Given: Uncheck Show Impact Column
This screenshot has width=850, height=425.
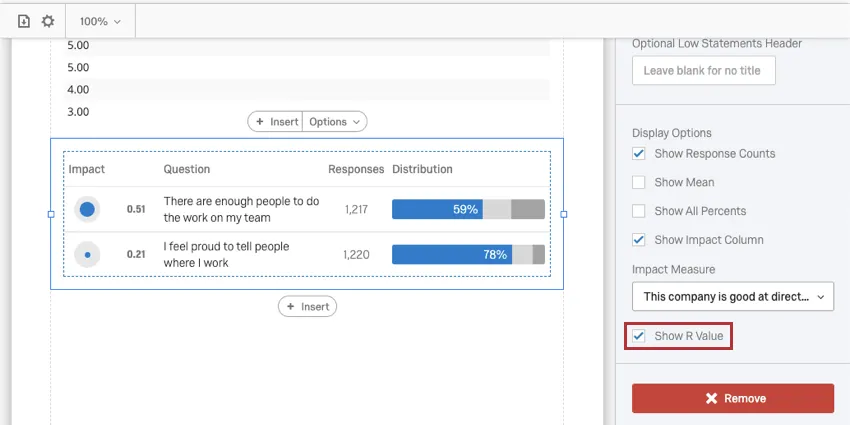Looking at the screenshot, I should (639, 240).
